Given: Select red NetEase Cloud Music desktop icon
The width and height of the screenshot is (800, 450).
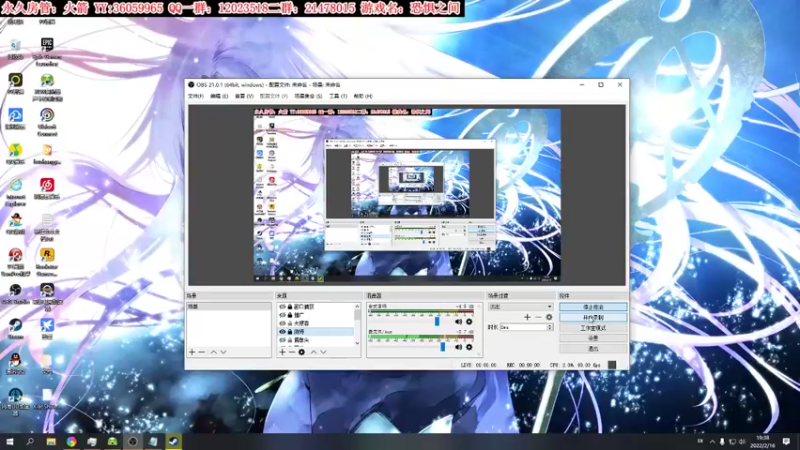Looking at the screenshot, I should [x=47, y=189].
